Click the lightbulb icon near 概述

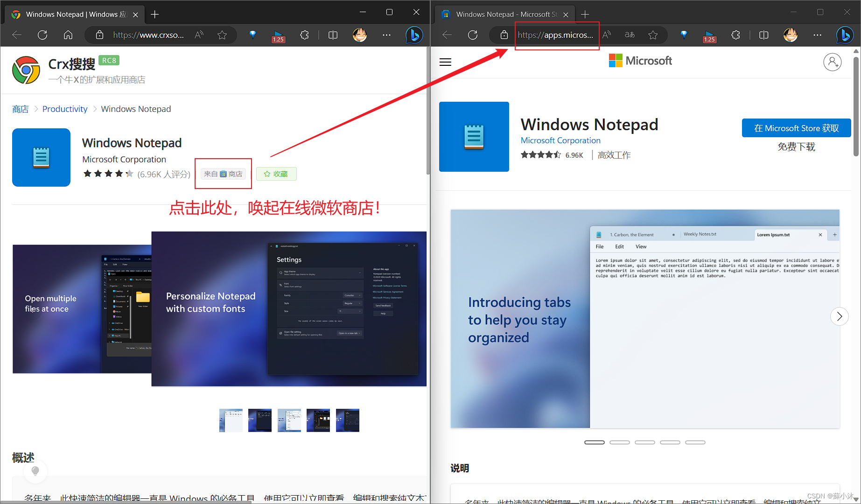pyautogui.click(x=35, y=471)
